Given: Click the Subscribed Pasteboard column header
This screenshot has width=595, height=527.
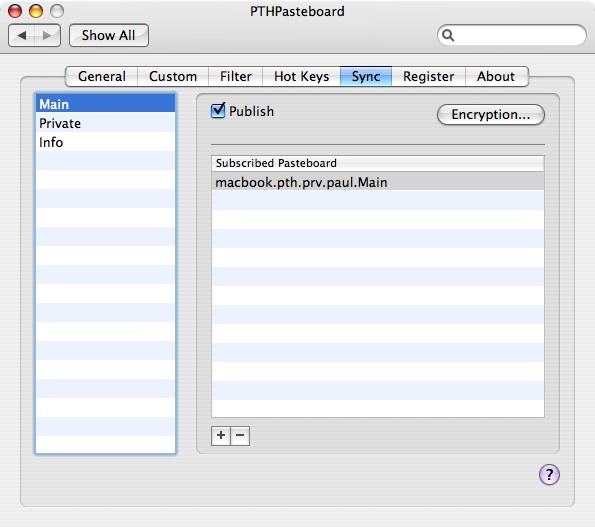Looking at the screenshot, I should (x=378, y=163).
